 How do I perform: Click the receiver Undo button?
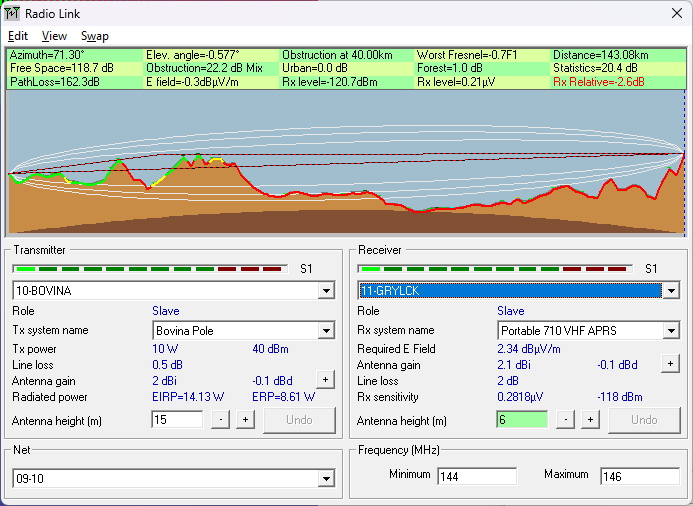pyautogui.click(x=644, y=420)
